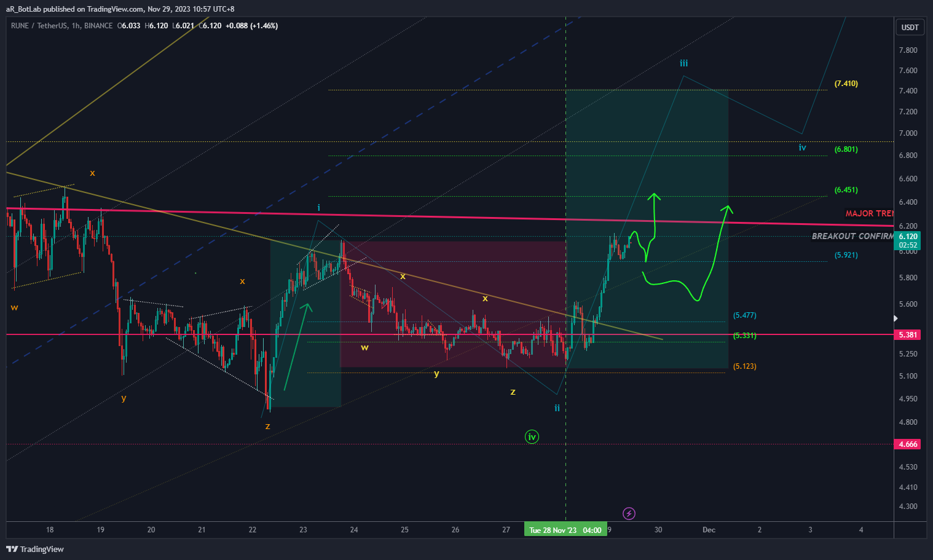Click the purple lightning bolt event icon
Screen dimensions: 933x560
click(x=629, y=513)
